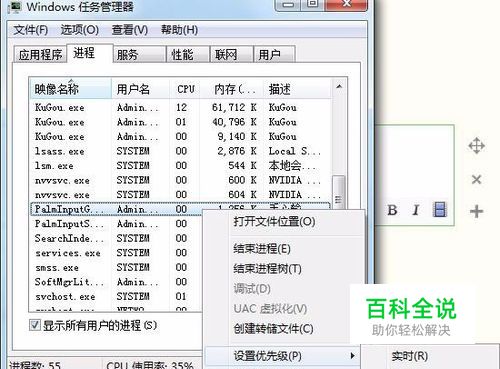Select nvvsvc.exe row using 600 K

point(181,180)
